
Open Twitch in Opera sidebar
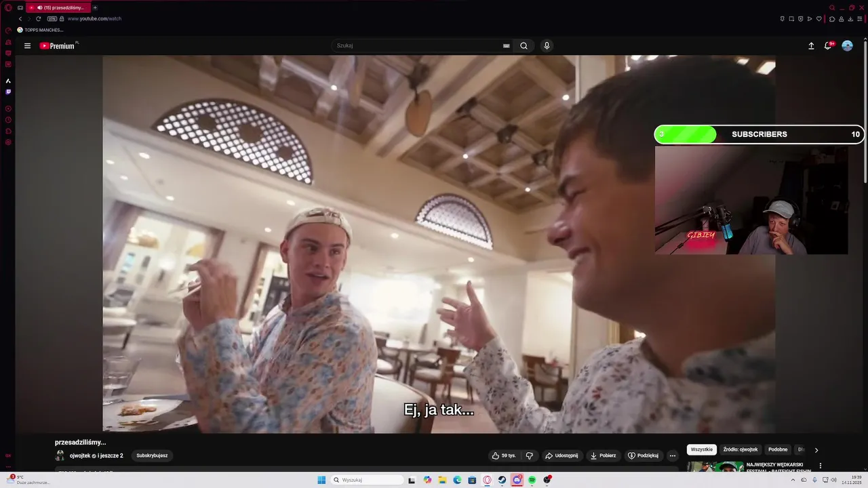(8, 91)
